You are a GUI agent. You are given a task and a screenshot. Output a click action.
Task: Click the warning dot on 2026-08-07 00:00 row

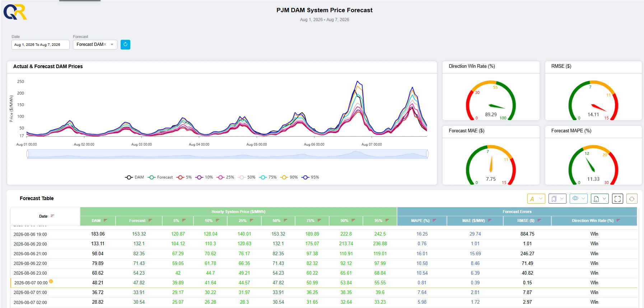point(51,281)
